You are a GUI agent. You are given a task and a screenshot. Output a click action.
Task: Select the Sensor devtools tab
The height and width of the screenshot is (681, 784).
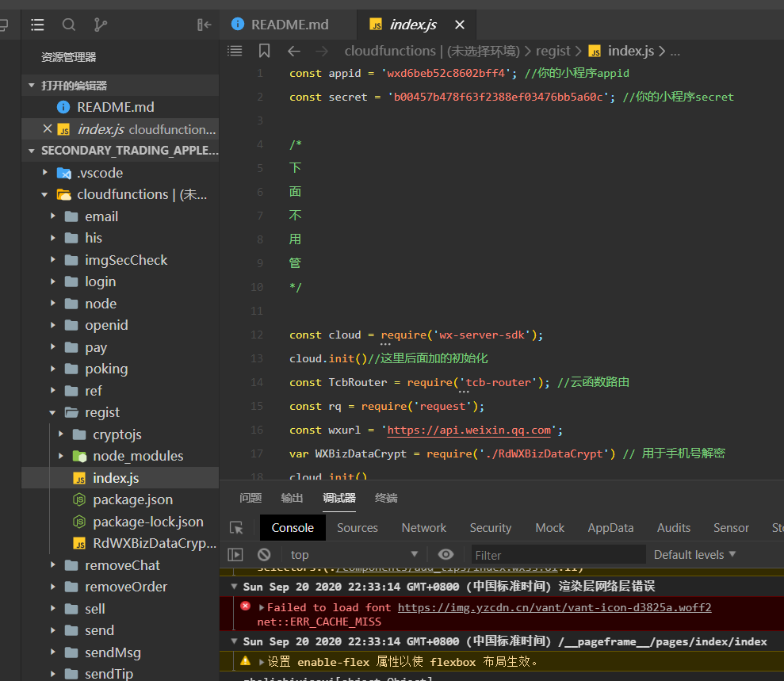(731, 528)
